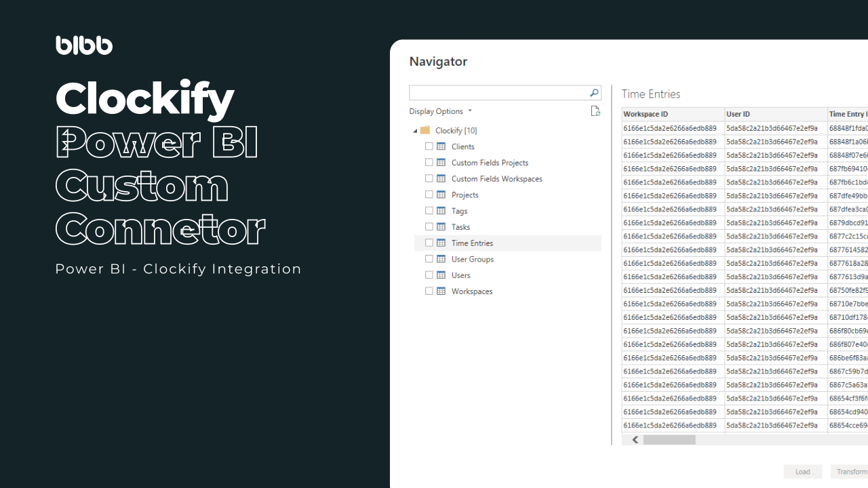Click Time Entry cell 686f80cb69

(848, 331)
